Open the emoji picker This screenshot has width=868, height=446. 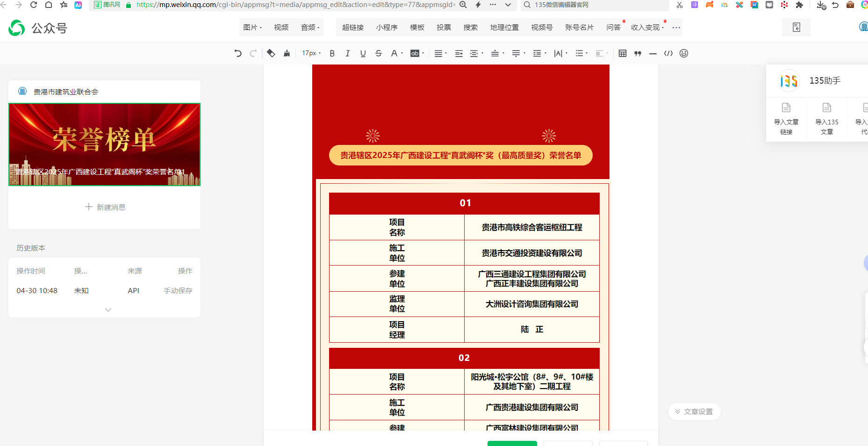coord(684,53)
